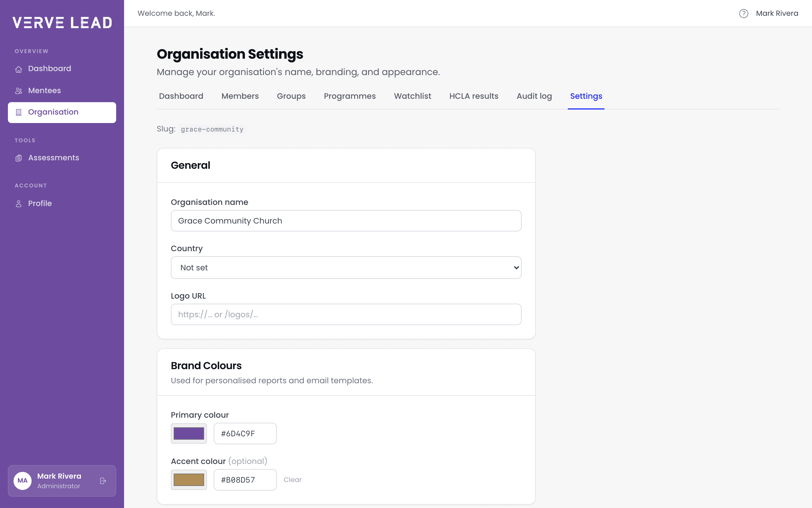812x508 pixels.
Task: Click the Administrator role label
Action: point(59,486)
